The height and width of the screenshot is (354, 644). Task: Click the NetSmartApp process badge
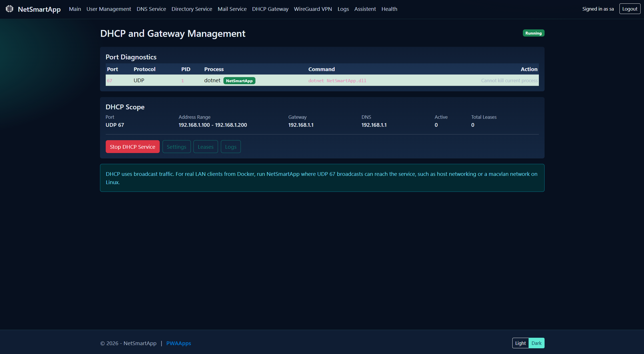(x=239, y=81)
